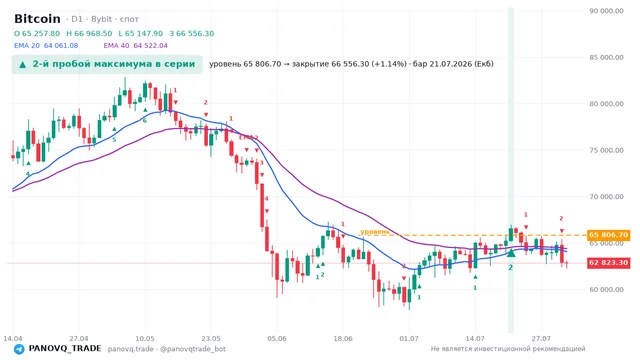This screenshot has width=640, height=360.
Task: Click the high price H 66 968.50
Action: [89, 33]
